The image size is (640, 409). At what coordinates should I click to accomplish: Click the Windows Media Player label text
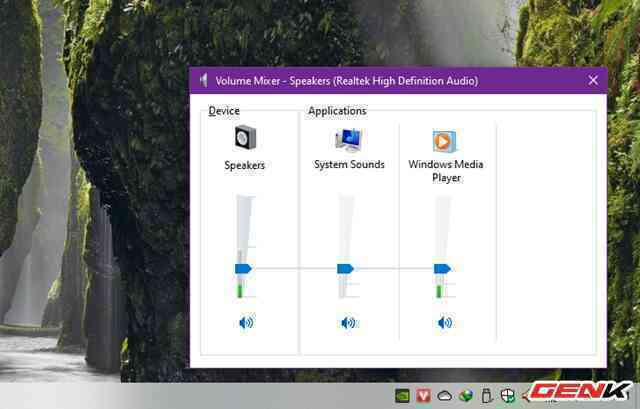(x=446, y=171)
